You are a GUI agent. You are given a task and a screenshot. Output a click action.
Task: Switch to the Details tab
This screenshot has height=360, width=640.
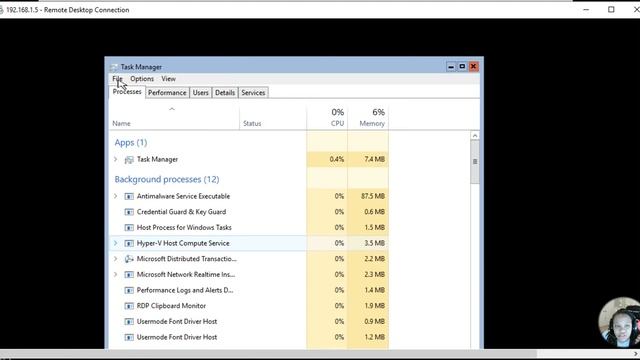click(x=225, y=93)
